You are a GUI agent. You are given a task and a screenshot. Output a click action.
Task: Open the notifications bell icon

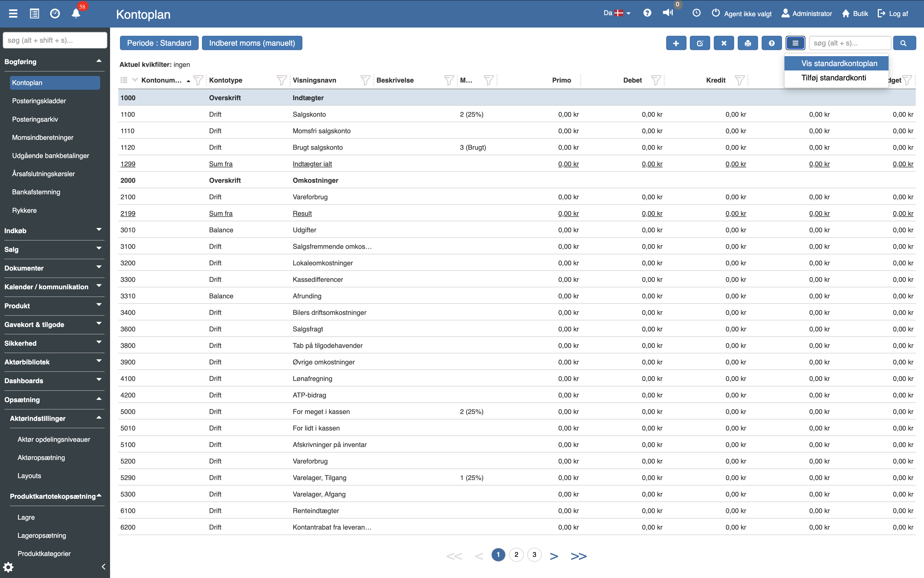point(76,14)
